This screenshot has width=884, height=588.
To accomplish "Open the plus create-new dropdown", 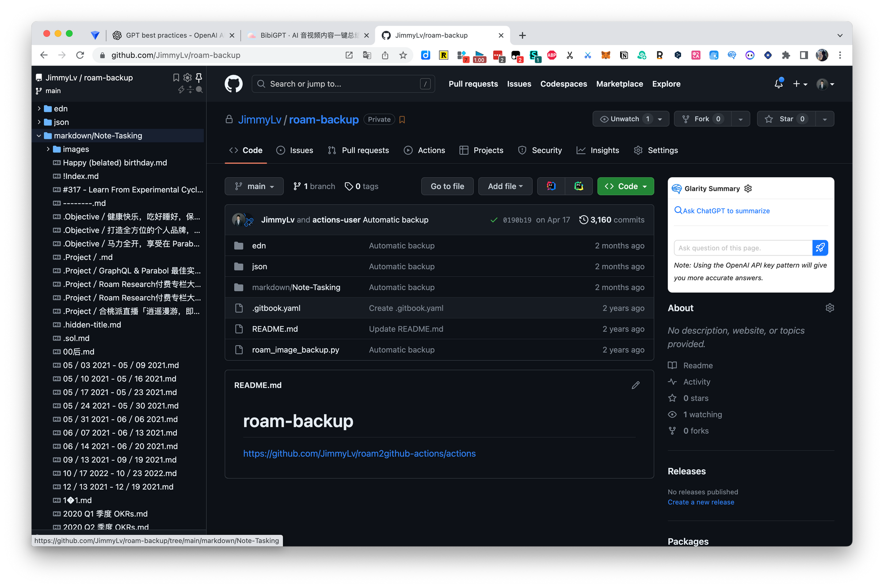I will pos(800,83).
